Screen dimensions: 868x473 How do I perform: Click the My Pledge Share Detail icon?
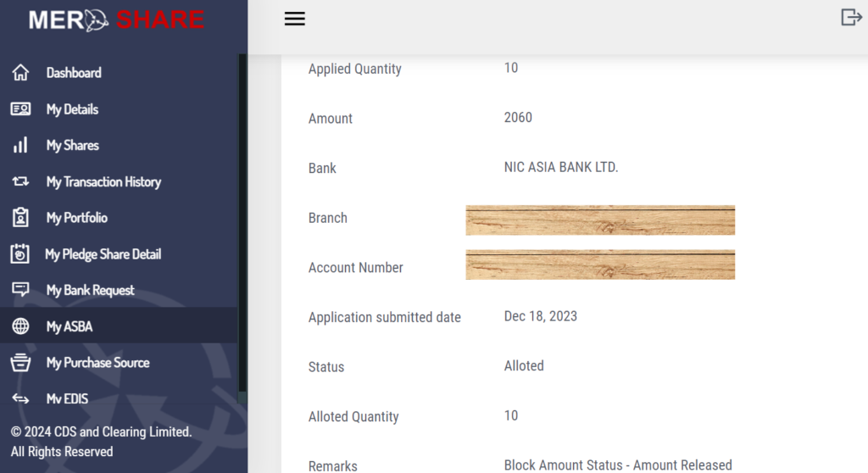20,254
